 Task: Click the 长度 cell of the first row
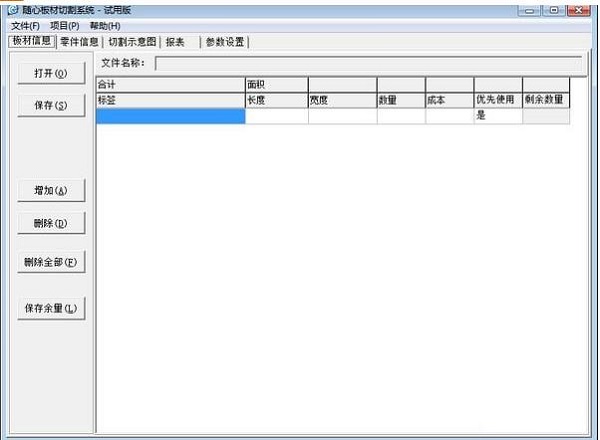tap(277, 116)
